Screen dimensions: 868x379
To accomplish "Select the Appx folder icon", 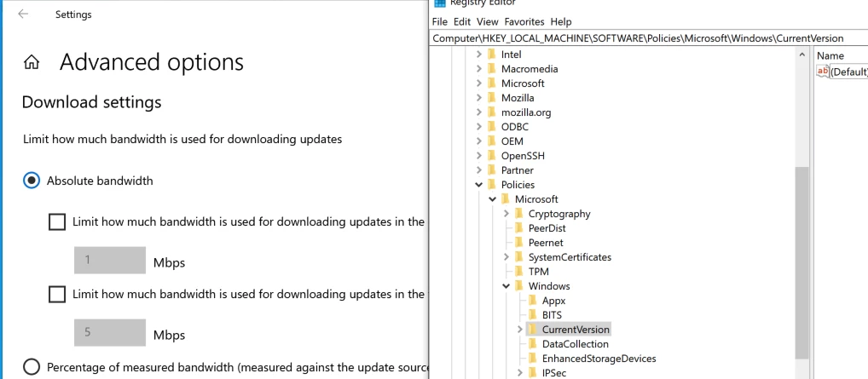I will coord(533,301).
